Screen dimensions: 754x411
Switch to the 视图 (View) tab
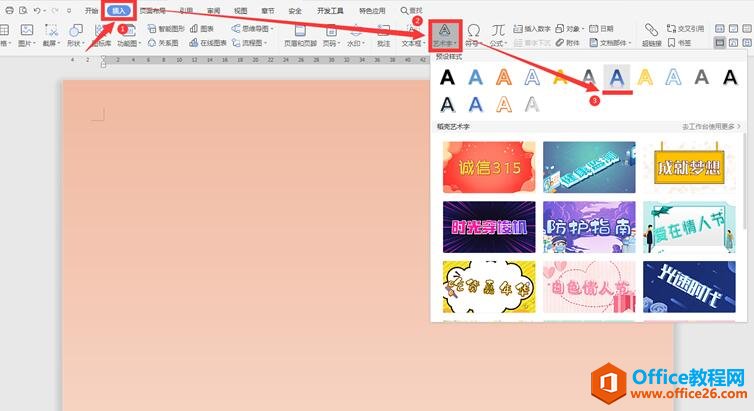[x=240, y=11]
